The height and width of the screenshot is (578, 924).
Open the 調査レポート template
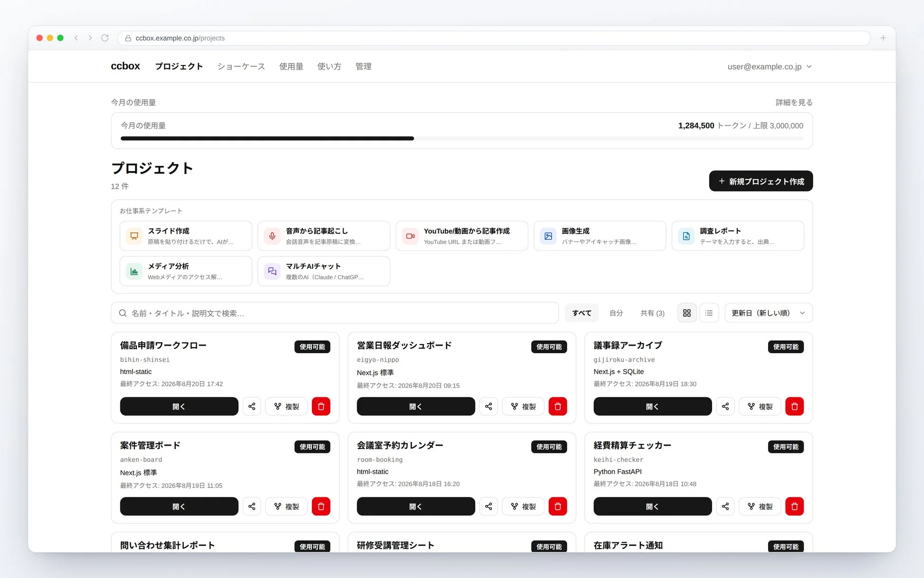point(738,236)
